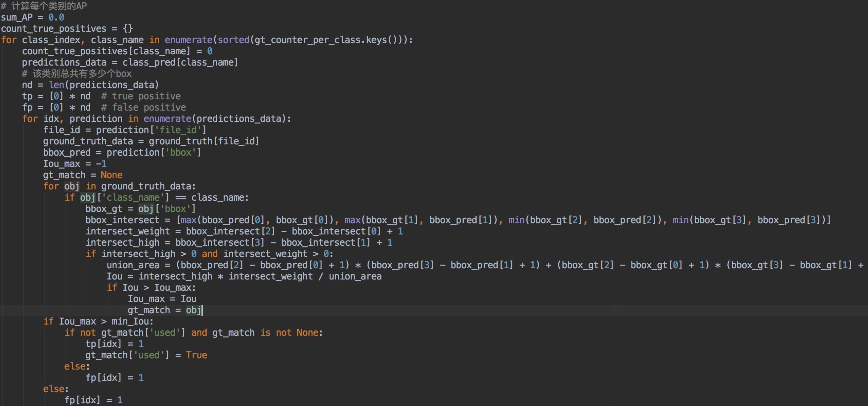Click 'for idx, prediction in enumerate' line

coord(157,118)
